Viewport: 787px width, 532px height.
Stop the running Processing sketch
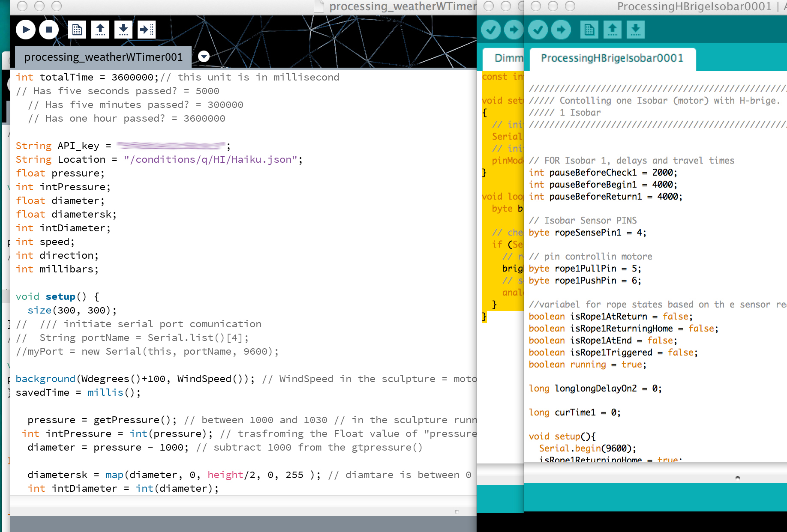click(49, 30)
